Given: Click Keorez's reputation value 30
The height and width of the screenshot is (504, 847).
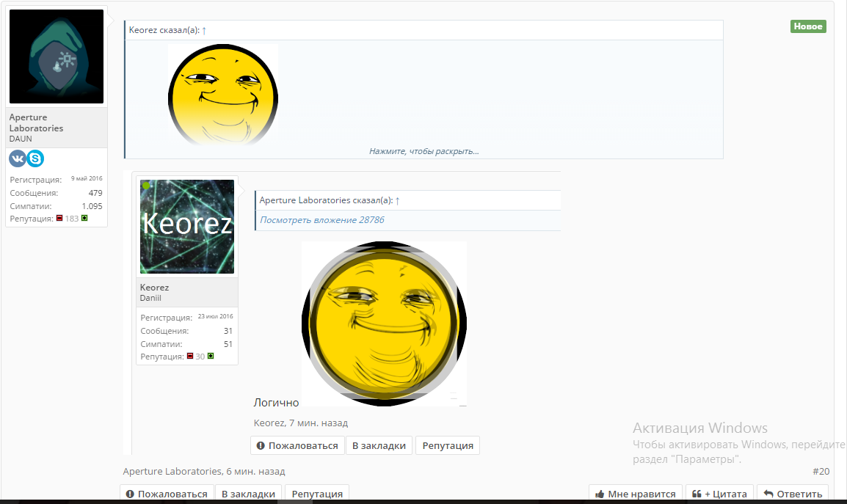Looking at the screenshot, I should [x=200, y=357].
